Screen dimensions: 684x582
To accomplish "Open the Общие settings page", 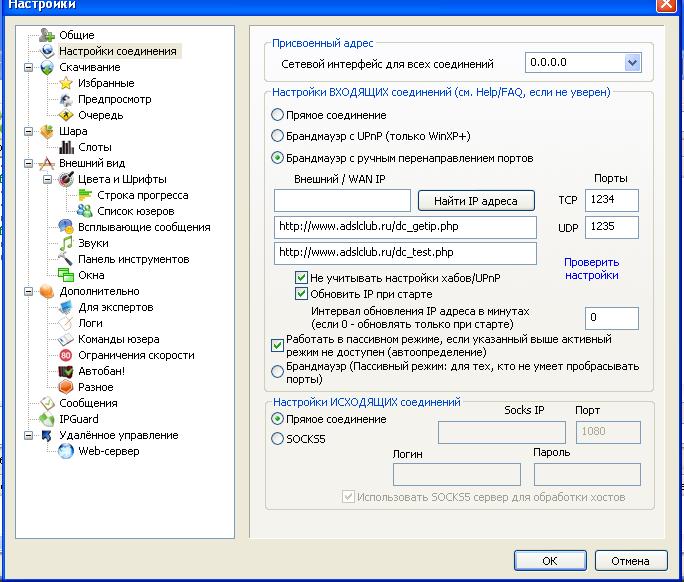I will coord(76,35).
